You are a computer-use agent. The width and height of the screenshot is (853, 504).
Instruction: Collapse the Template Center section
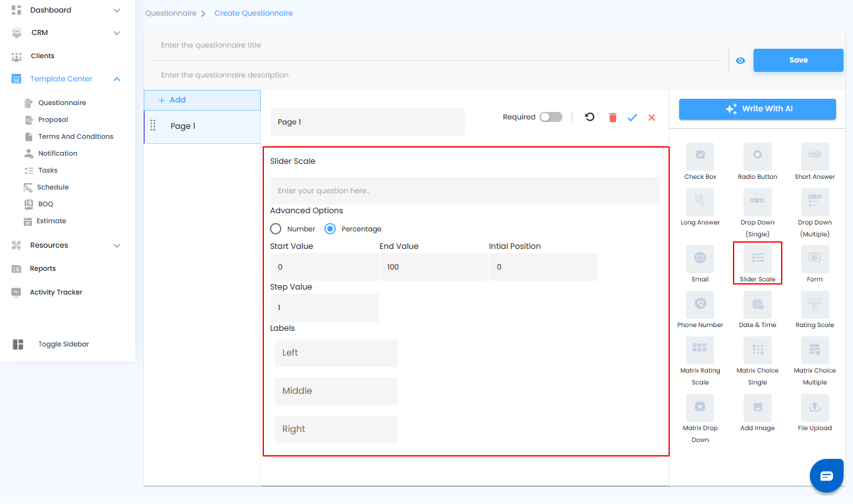(x=117, y=79)
